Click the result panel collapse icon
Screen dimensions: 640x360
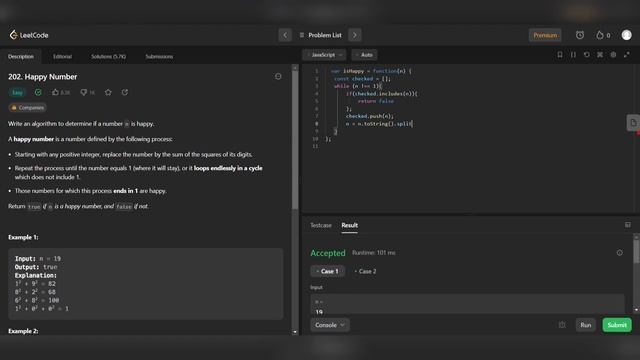pyautogui.click(x=628, y=225)
